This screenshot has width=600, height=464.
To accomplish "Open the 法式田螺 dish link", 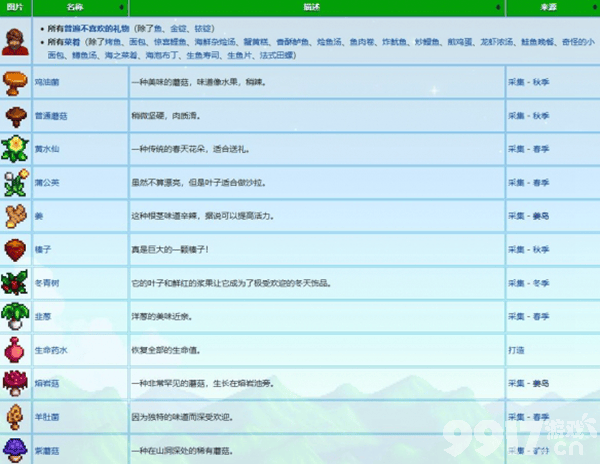I will (276, 55).
